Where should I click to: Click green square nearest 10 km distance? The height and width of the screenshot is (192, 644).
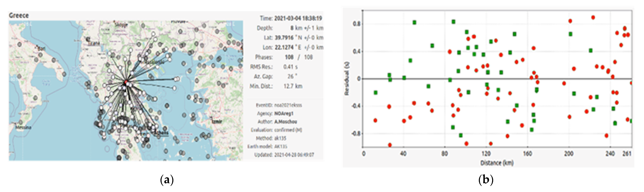pyautogui.click(x=376, y=93)
